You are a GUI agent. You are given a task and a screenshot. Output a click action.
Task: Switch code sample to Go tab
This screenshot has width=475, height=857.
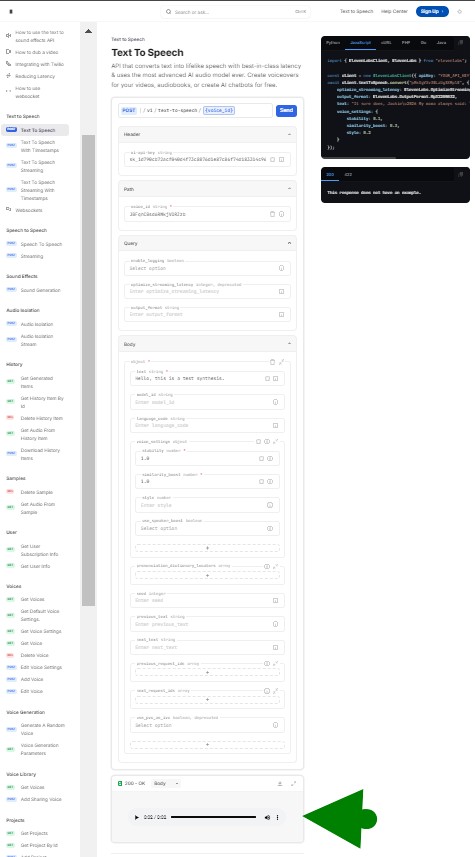click(x=423, y=42)
